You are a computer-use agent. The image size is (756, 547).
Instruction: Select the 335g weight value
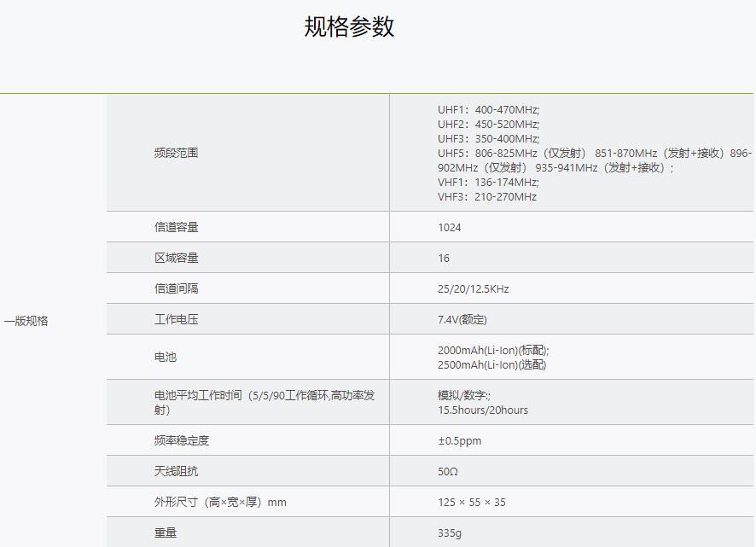click(450, 532)
